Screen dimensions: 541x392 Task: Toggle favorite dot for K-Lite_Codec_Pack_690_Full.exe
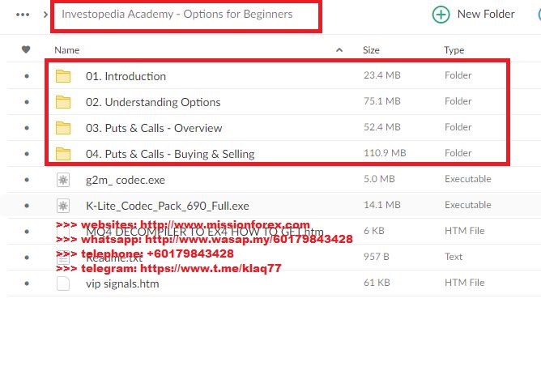tap(27, 206)
